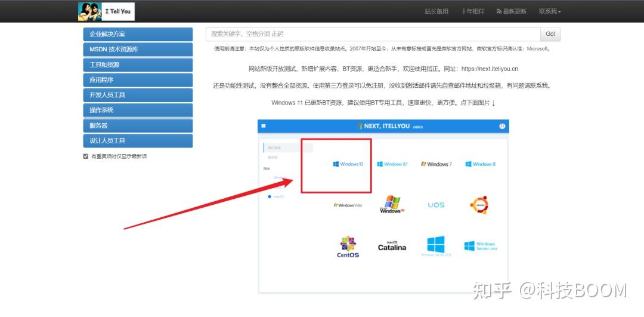The width and height of the screenshot is (644, 317).
Task: Click the Windows 8 logo in preview image
Action: (480, 164)
